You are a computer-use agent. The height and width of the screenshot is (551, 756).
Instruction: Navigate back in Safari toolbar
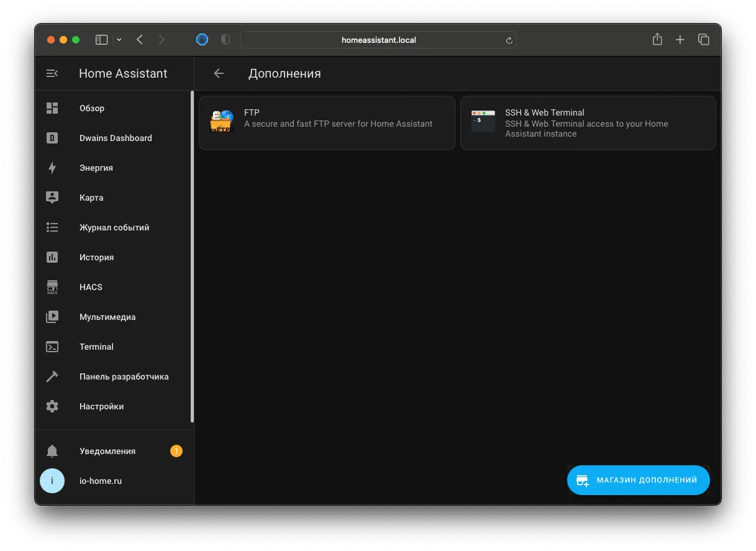click(140, 40)
